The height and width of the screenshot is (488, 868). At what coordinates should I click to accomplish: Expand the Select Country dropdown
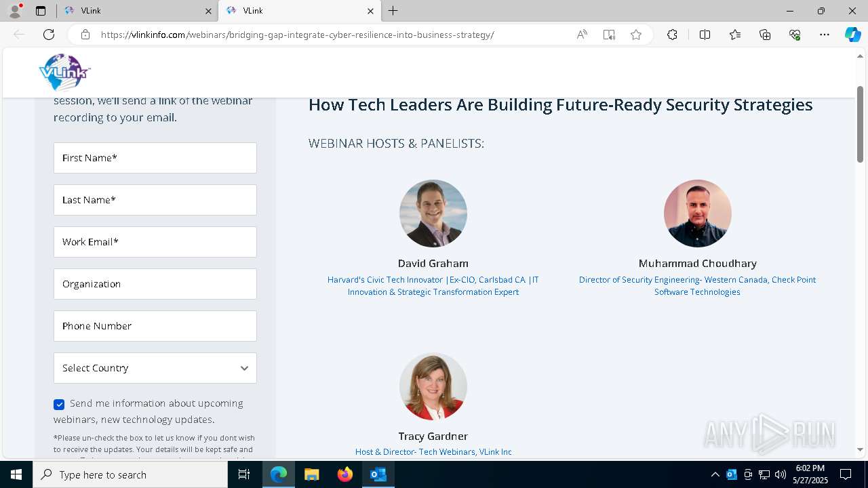[155, 368]
